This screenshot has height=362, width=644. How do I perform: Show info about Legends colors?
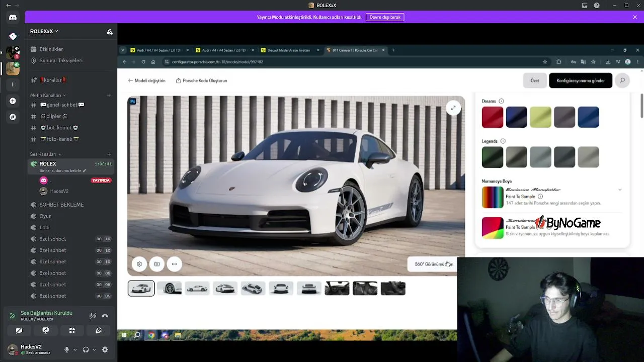click(x=503, y=141)
